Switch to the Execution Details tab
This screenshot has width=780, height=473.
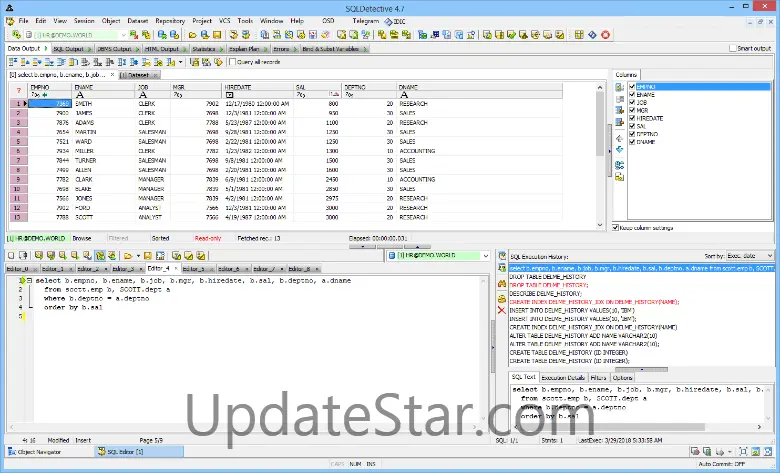563,378
